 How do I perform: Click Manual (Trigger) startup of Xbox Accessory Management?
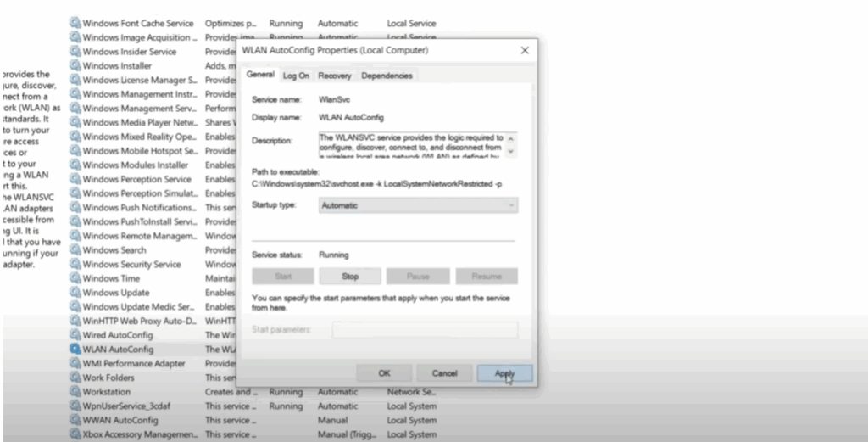tap(347, 434)
